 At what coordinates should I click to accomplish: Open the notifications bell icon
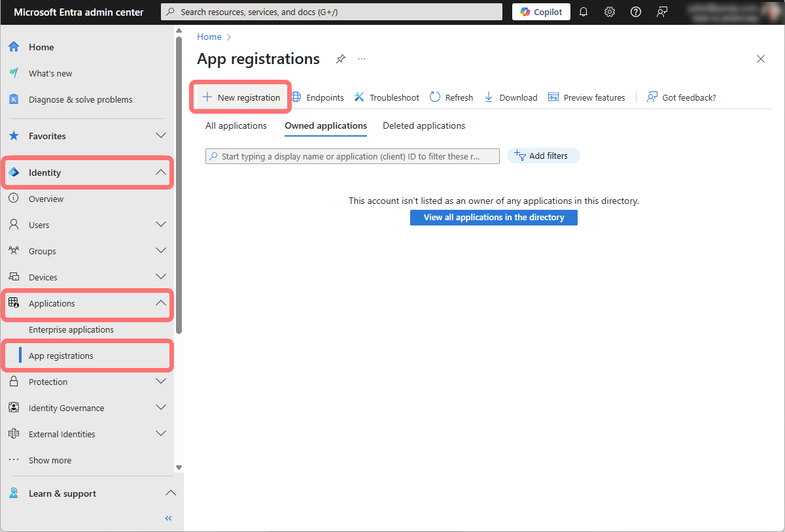pyautogui.click(x=584, y=12)
